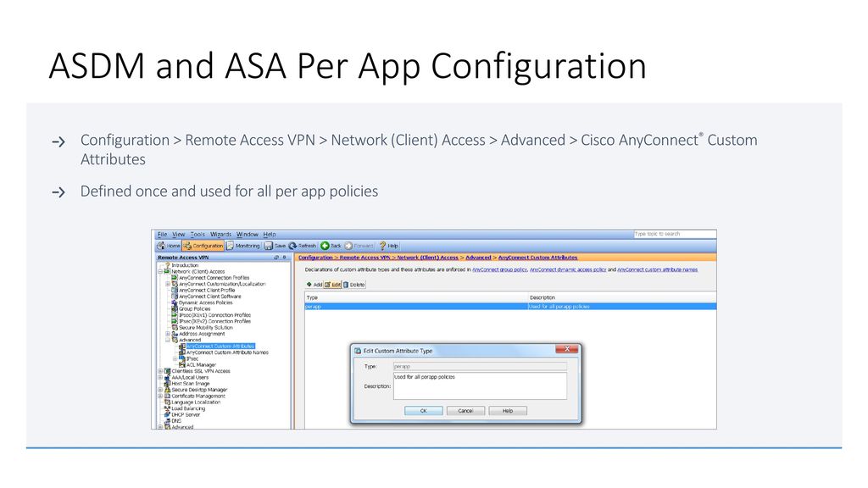
Task: Collapse the Advanced node above AnyConnect Custom Attributes
Action: (x=168, y=340)
